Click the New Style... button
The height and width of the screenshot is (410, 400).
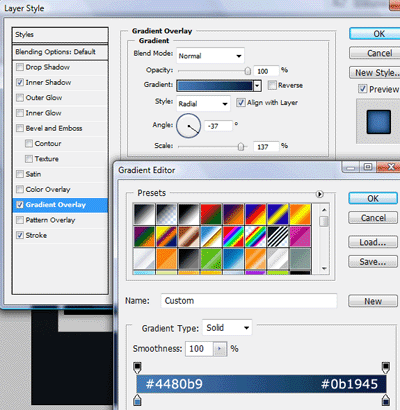(x=375, y=73)
